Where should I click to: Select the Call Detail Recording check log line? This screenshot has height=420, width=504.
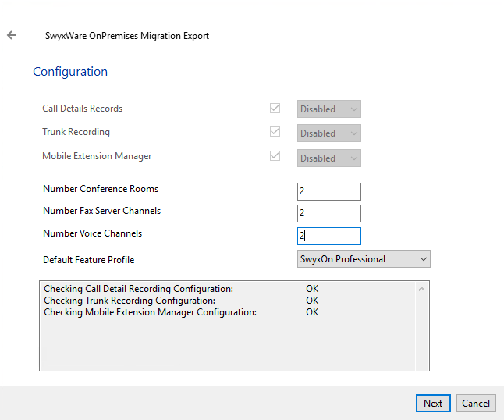[x=138, y=289]
